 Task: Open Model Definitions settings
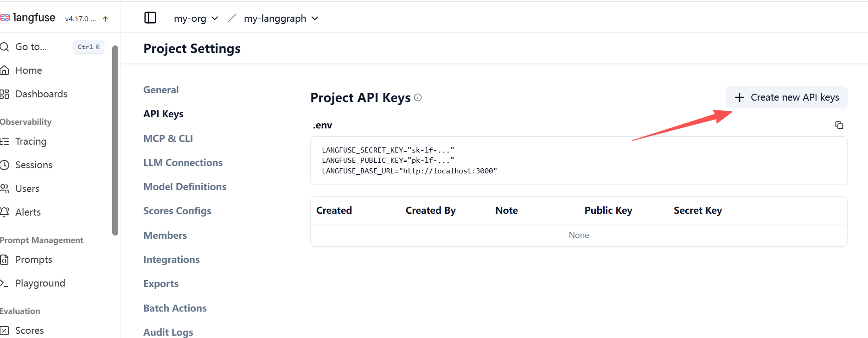pyautogui.click(x=185, y=187)
